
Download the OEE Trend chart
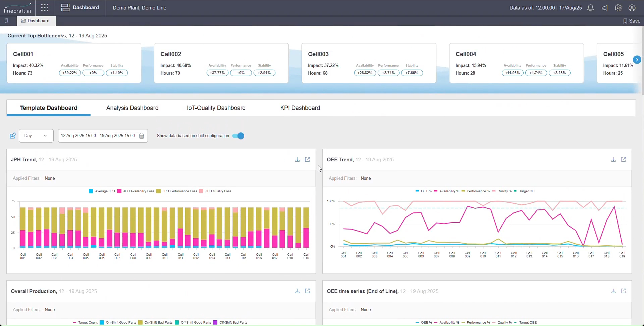[613, 160]
